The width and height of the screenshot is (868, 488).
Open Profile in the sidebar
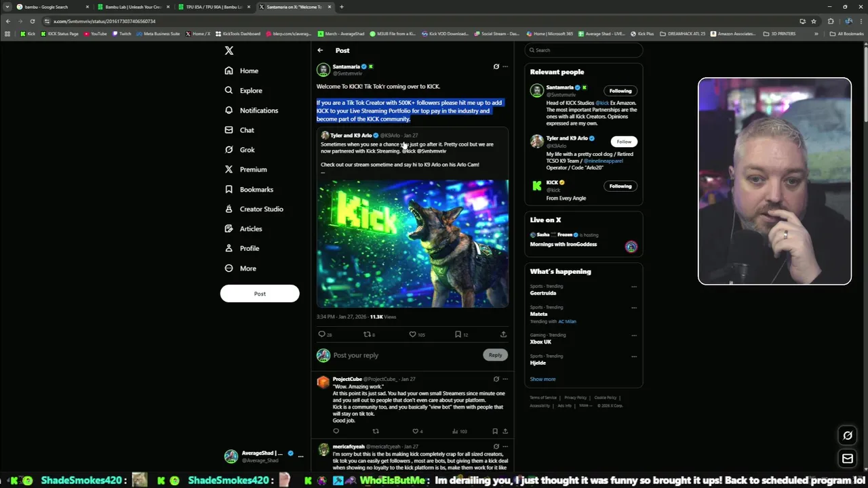(241, 248)
